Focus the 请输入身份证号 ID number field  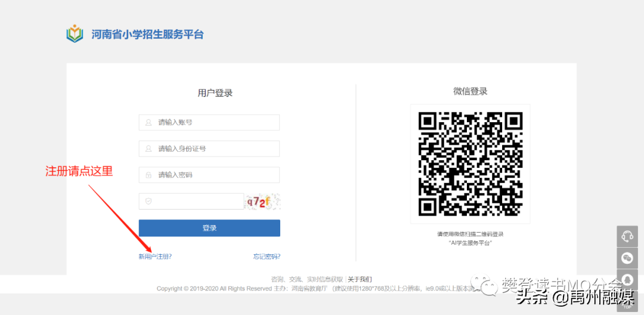[x=215, y=149]
